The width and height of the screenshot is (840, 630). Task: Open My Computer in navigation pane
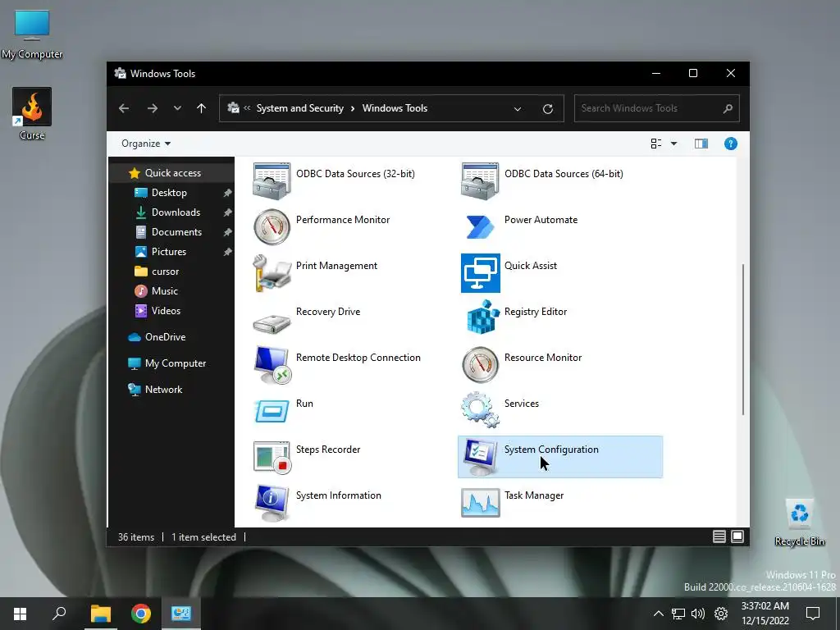(x=172, y=363)
